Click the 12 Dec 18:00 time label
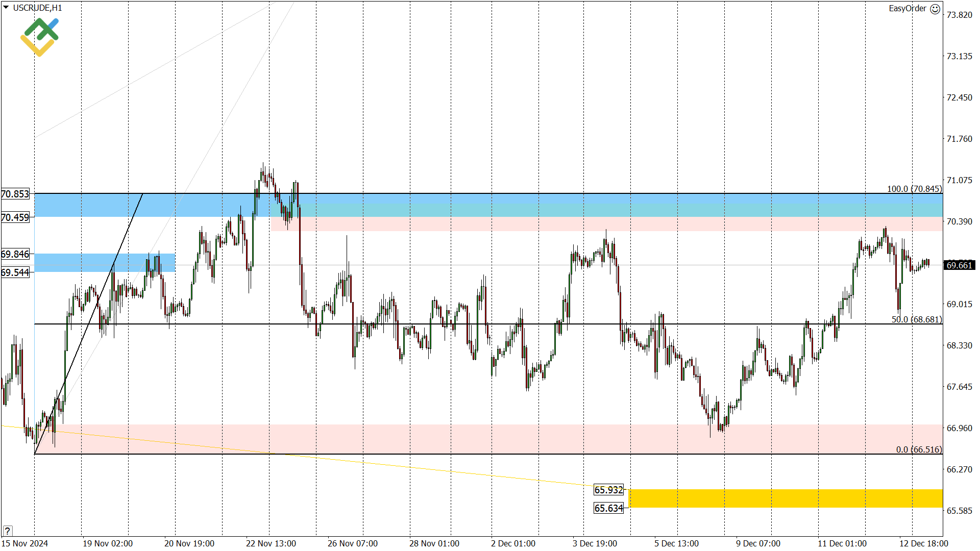 (923, 543)
